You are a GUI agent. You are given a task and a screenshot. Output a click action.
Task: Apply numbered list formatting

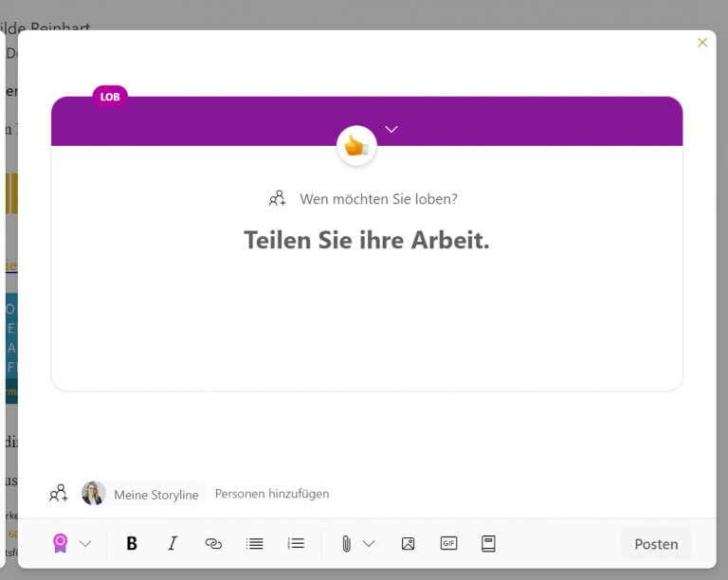pyautogui.click(x=296, y=543)
